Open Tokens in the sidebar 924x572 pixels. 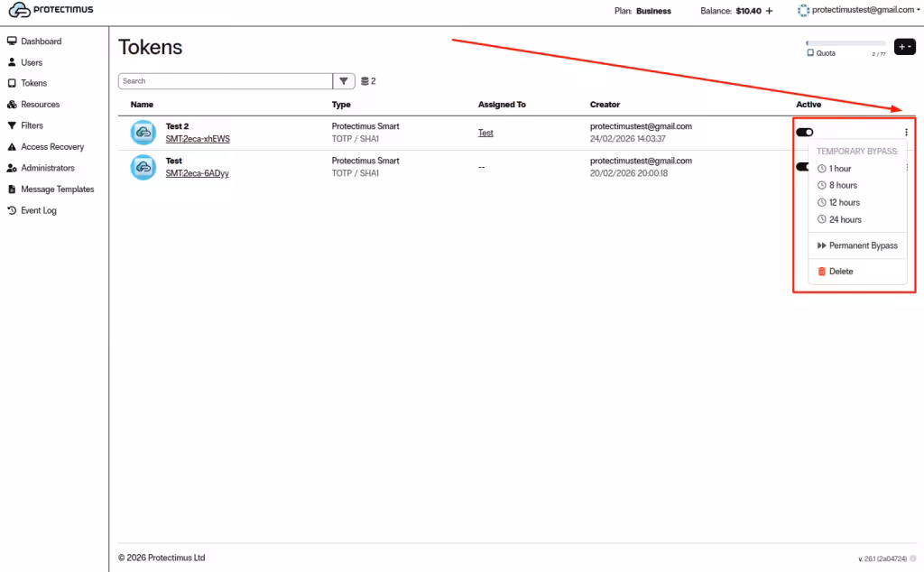(x=33, y=83)
